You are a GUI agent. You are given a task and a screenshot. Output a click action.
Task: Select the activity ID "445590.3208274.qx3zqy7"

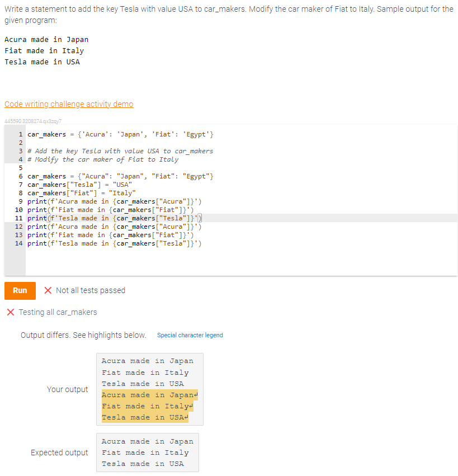pos(34,120)
